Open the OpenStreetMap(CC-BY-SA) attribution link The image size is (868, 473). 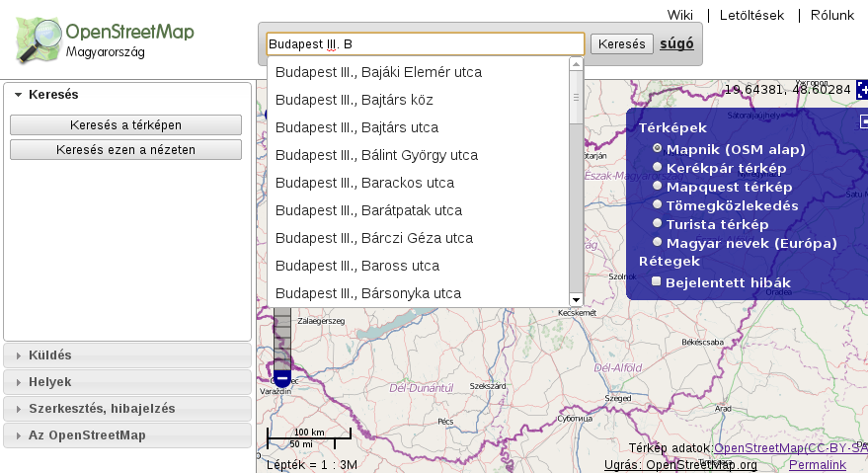[791, 448]
